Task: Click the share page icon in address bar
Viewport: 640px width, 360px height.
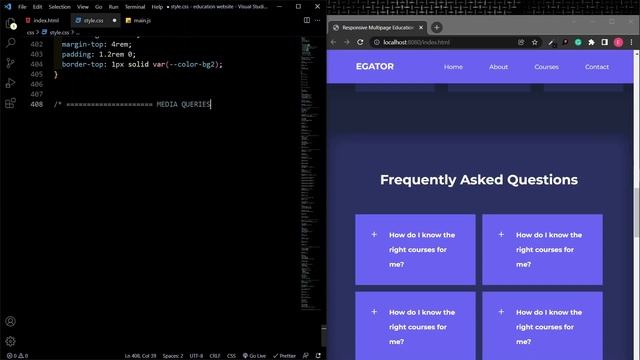Action: [x=521, y=42]
